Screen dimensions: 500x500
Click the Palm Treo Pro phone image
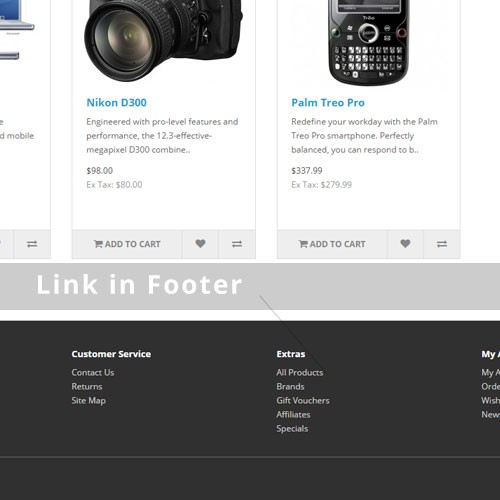coord(369,42)
